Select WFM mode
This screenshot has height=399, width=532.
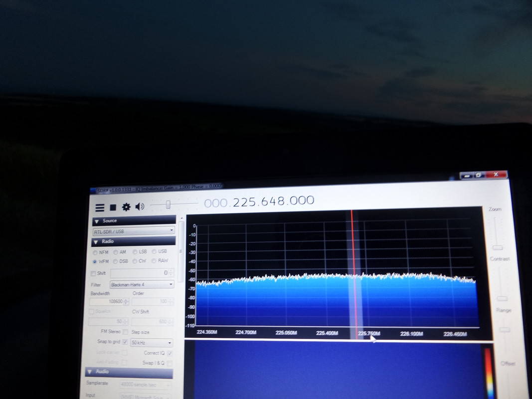pos(95,261)
